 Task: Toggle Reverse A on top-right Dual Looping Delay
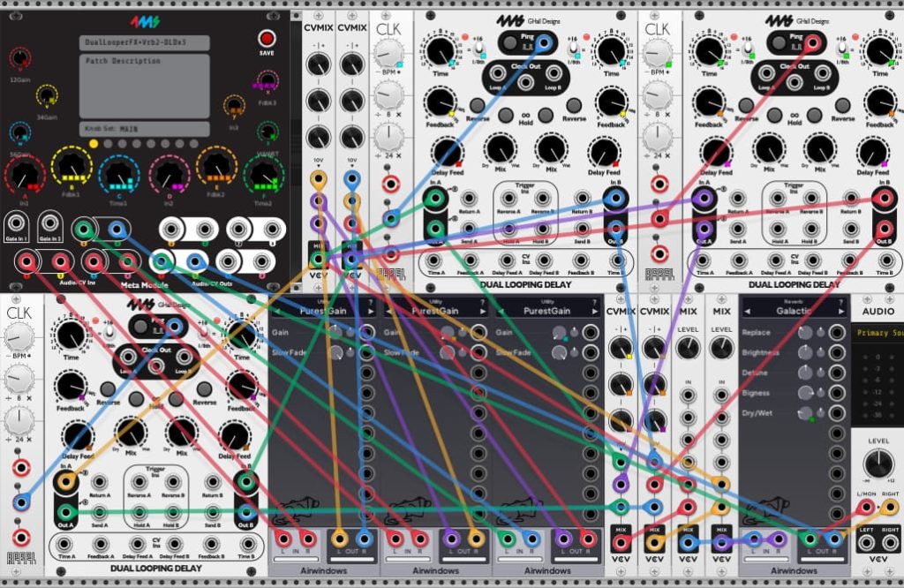pyautogui.click(x=746, y=105)
